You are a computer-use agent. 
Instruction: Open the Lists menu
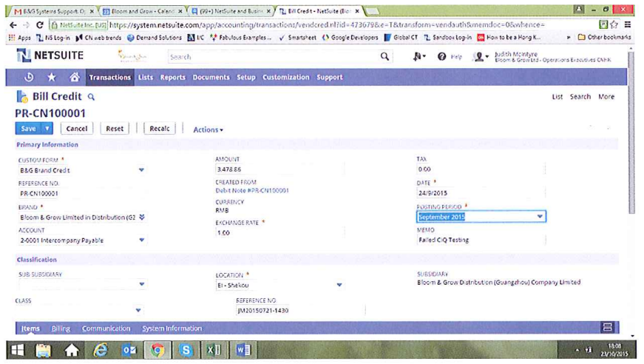click(146, 77)
